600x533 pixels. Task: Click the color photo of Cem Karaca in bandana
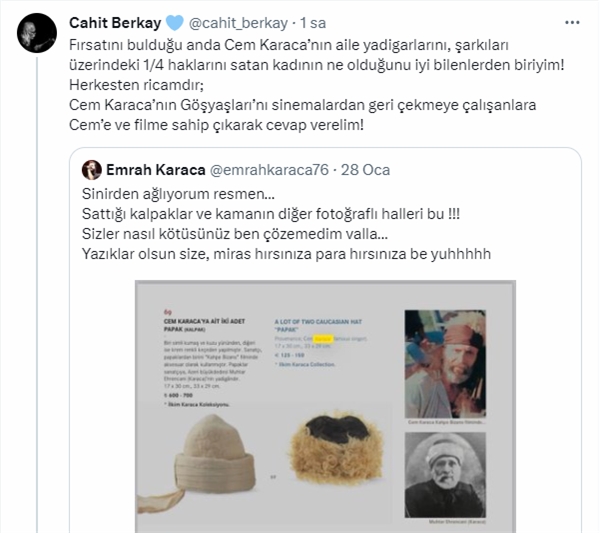(445, 364)
